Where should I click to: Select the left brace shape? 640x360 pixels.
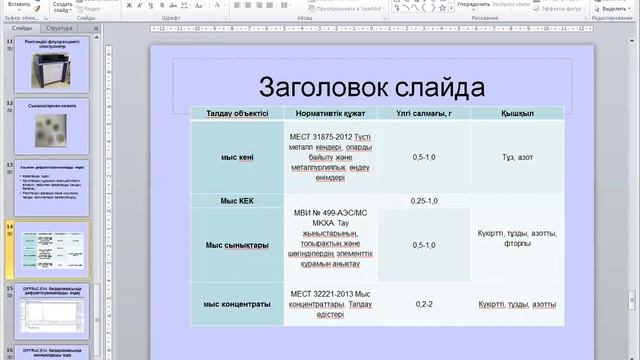[424, 8]
